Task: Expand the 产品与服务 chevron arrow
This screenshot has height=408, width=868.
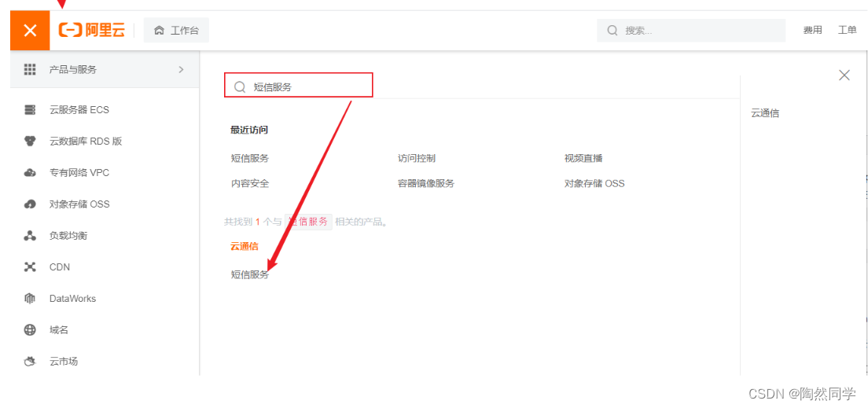Action: coord(181,69)
